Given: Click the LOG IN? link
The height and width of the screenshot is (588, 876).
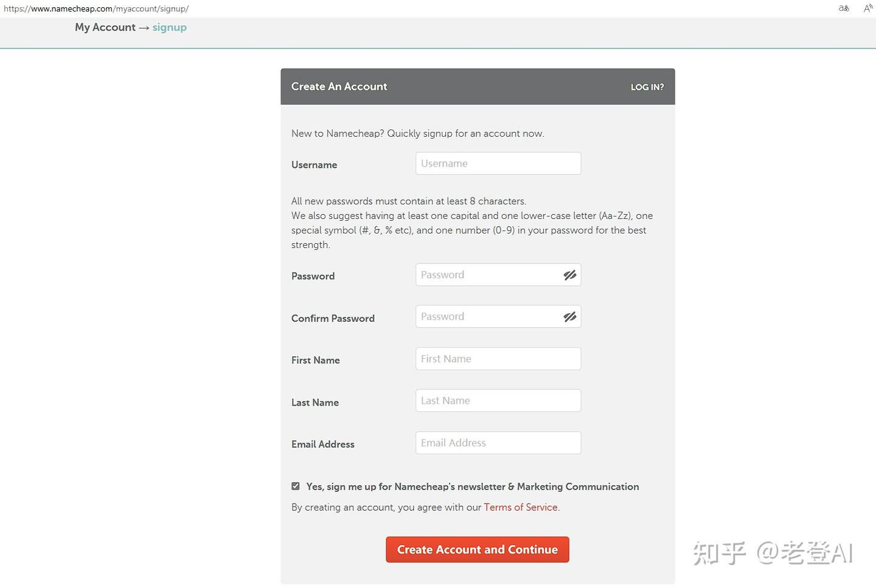Looking at the screenshot, I should [647, 87].
